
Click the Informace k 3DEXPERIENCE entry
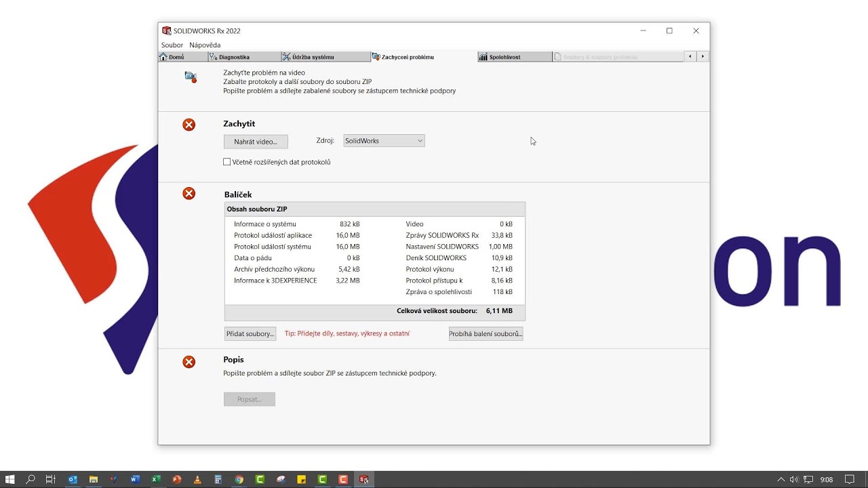[297, 281]
